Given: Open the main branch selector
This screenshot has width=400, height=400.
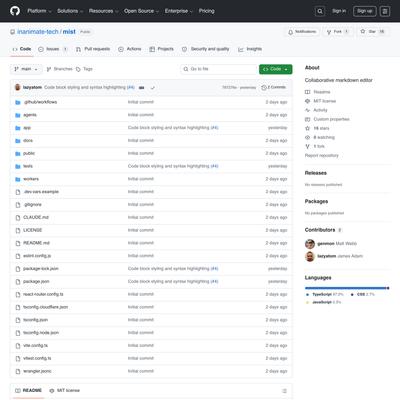Looking at the screenshot, I should coord(26,69).
